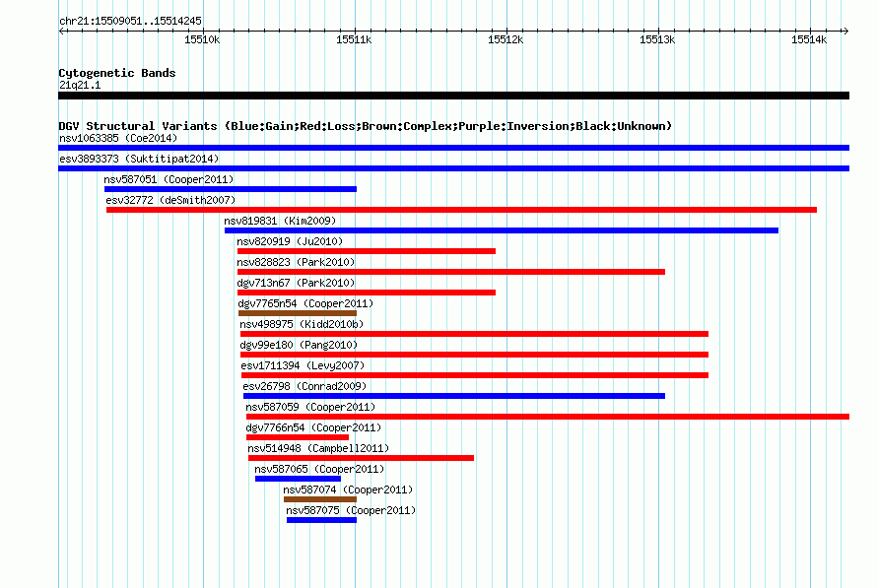The image size is (877, 588).
Task: Click the 15511k ruler label
Action: [x=354, y=39]
